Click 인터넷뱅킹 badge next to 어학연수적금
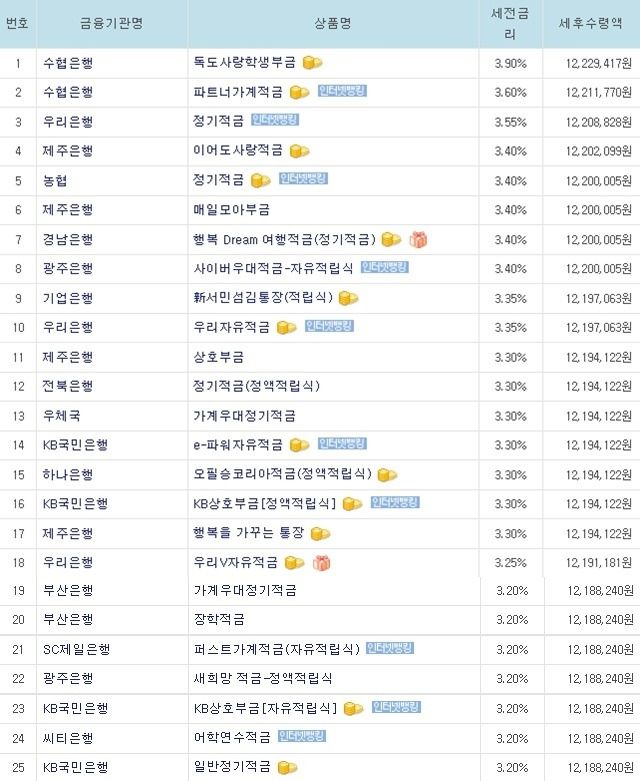This screenshot has width=640, height=781. (x=301, y=736)
